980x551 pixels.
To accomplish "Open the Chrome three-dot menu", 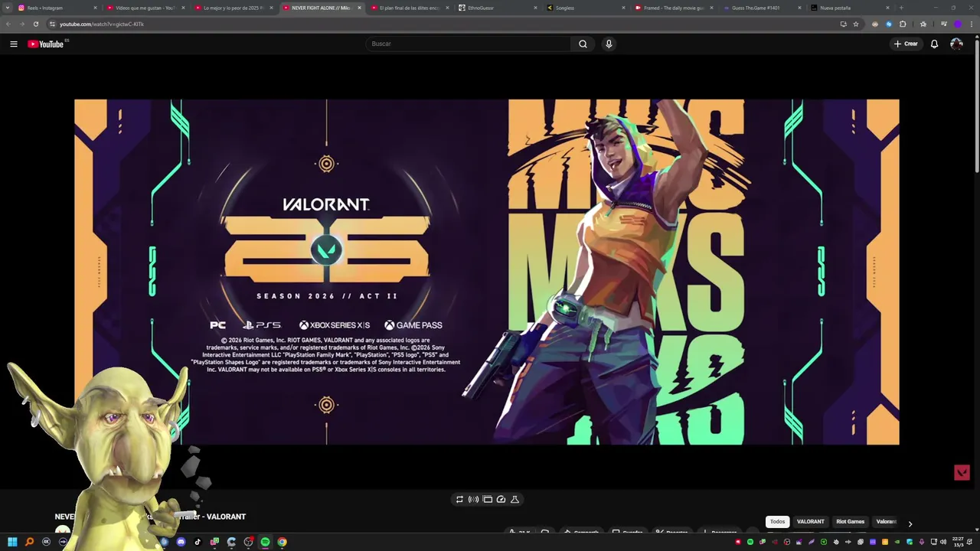I will [971, 24].
